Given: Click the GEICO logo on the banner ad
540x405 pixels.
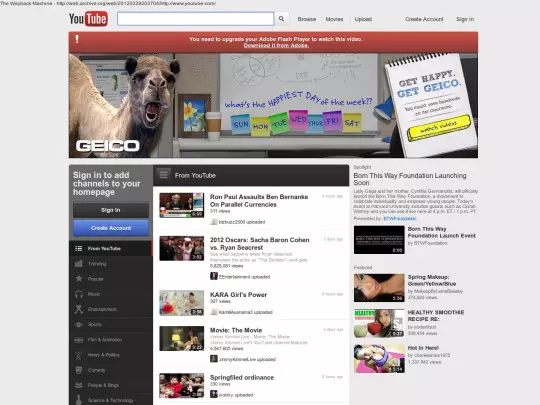Looking at the screenshot, I should 107,146.
